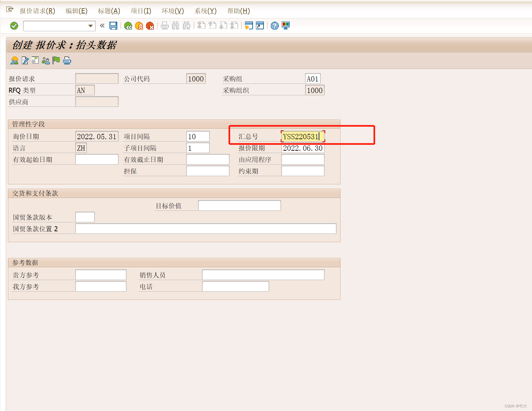Click the First Page icon

pos(201,26)
